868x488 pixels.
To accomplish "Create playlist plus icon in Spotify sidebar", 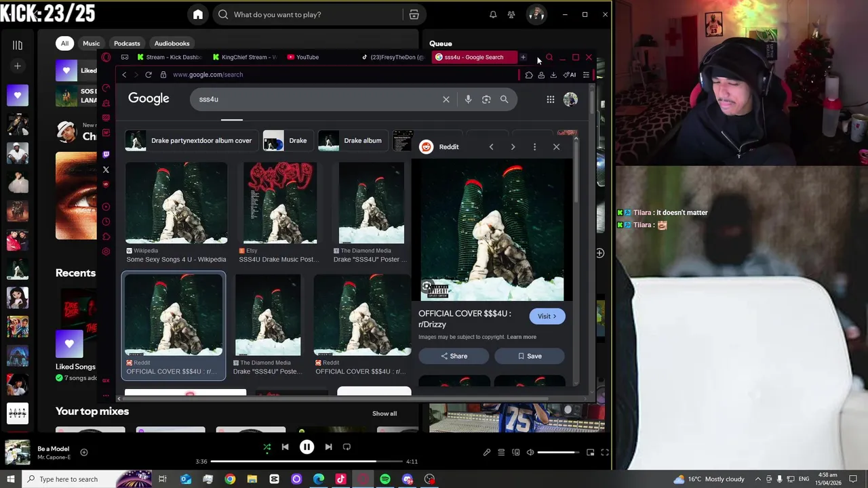I will (18, 66).
